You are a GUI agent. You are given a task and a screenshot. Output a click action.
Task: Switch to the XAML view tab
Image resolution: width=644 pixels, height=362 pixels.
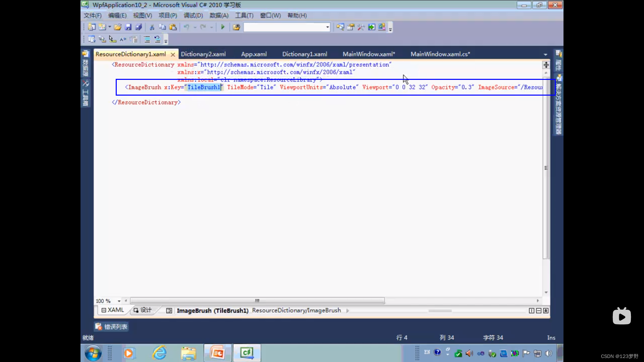click(x=113, y=310)
